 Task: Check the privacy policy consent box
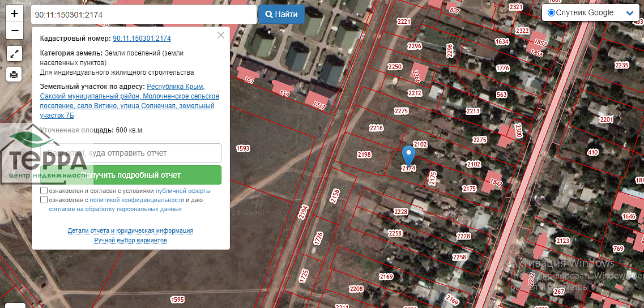click(44, 200)
